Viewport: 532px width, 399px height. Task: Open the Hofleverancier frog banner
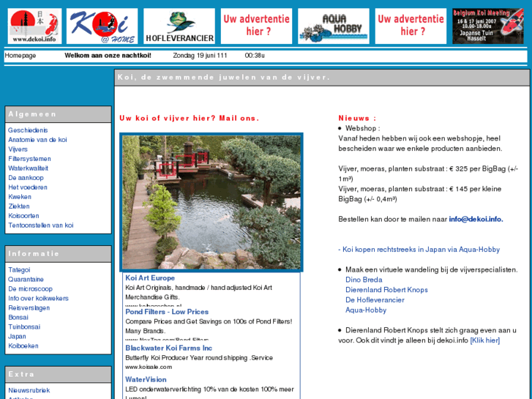(179, 26)
